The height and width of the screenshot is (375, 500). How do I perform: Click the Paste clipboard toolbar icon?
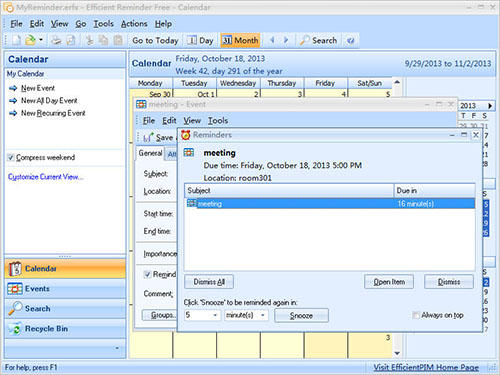click(x=118, y=40)
